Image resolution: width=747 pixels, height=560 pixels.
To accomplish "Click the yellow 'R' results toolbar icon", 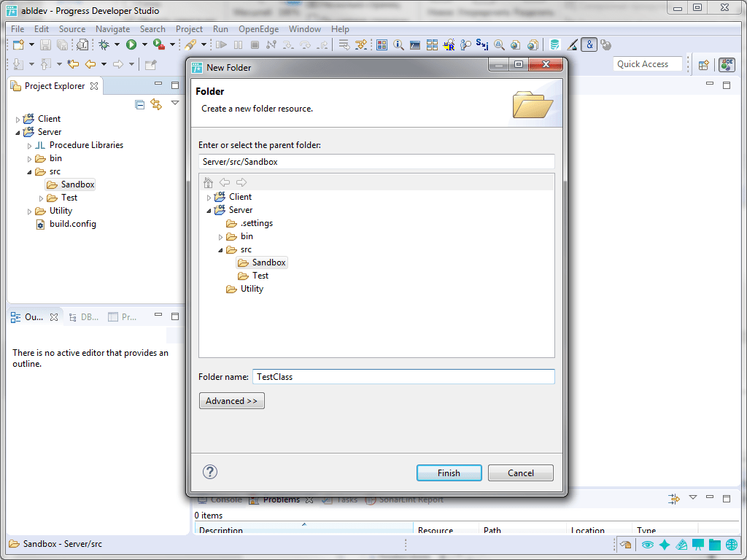I will 449,44.
